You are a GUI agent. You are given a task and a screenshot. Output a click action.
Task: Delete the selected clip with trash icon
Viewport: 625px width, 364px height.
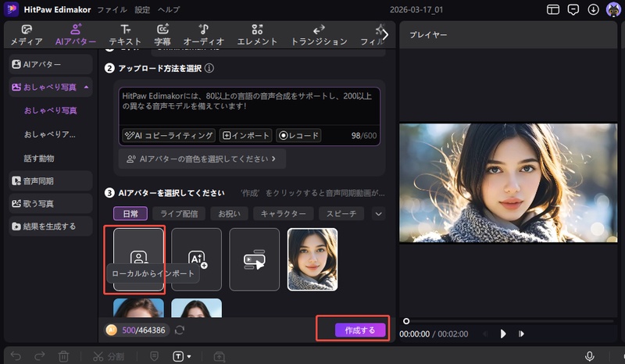click(x=63, y=356)
